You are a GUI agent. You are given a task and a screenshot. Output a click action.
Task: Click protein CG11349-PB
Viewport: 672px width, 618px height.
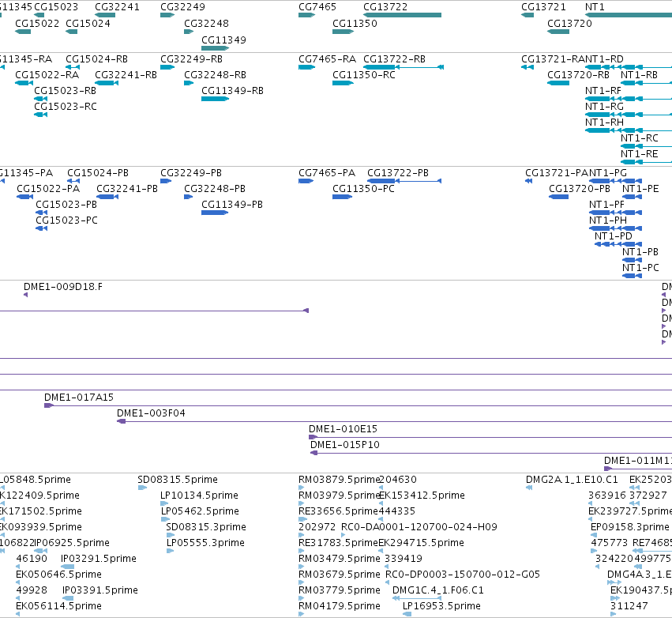tap(232, 205)
